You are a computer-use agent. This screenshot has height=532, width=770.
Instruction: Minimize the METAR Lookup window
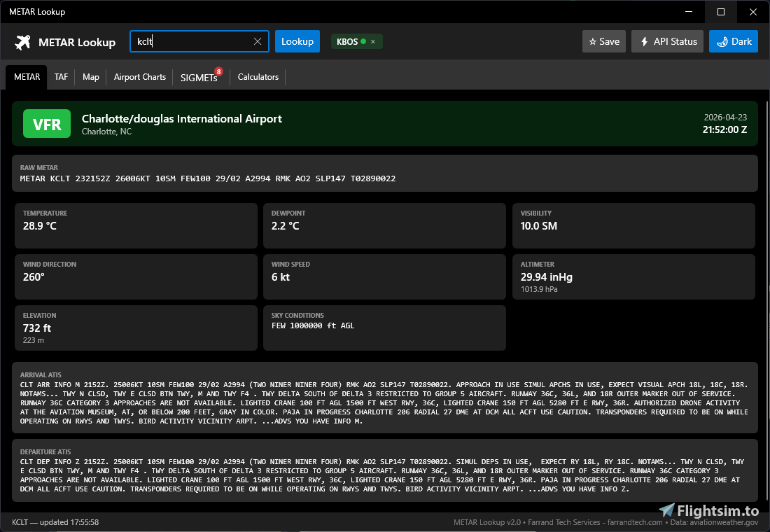[689, 12]
